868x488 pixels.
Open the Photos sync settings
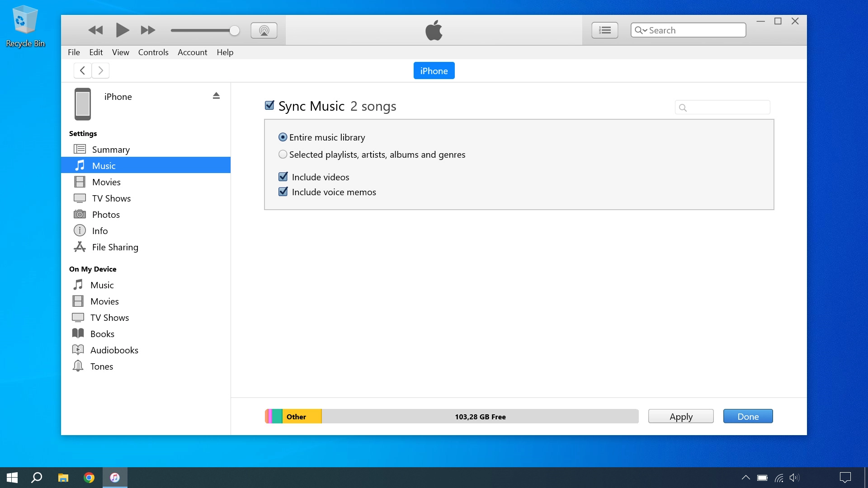pyautogui.click(x=106, y=214)
